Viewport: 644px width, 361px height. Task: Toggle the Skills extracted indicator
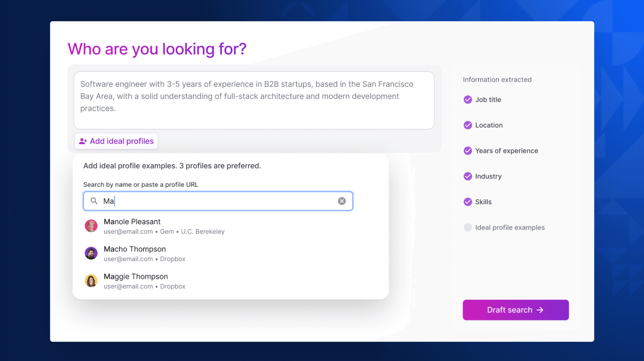coord(467,202)
